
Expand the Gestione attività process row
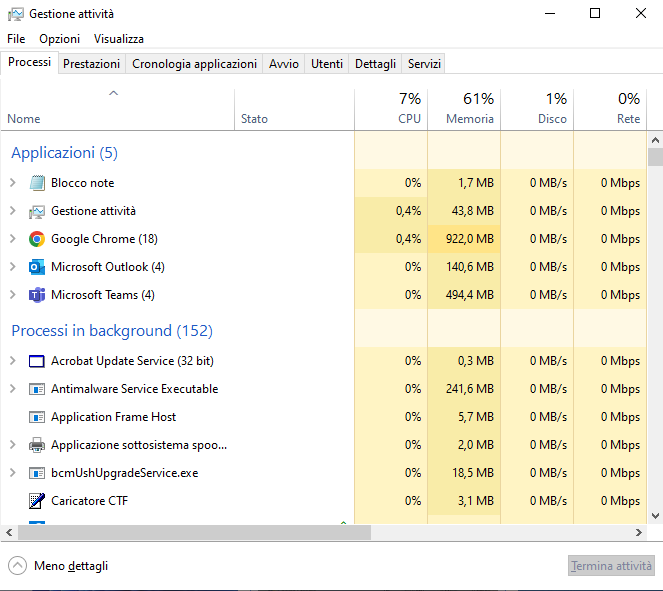pos(13,211)
